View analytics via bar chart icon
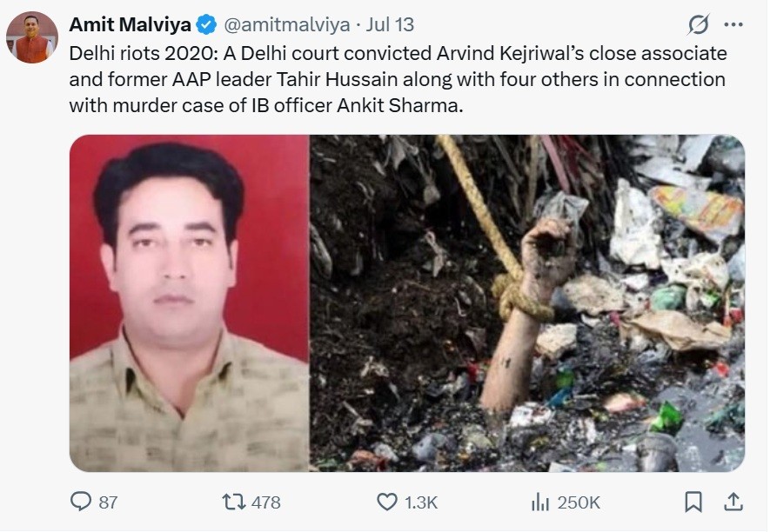770x532 pixels. click(540, 502)
